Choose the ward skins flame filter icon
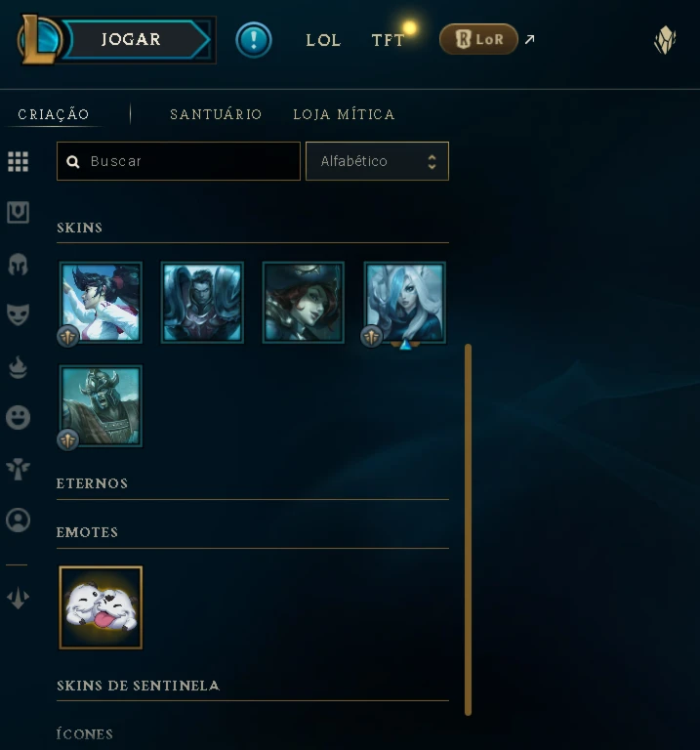Screen dimensions: 700x750 click(x=19, y=367)
